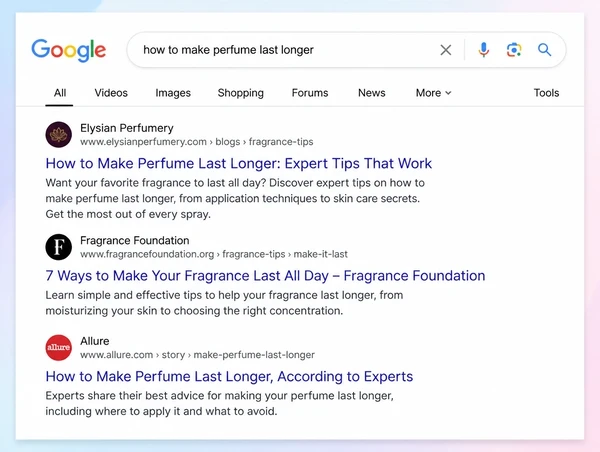The image size is (600, 452).
Task: Click the elysianperfumery.com breadcrumb URL
Action: [197, 142]
